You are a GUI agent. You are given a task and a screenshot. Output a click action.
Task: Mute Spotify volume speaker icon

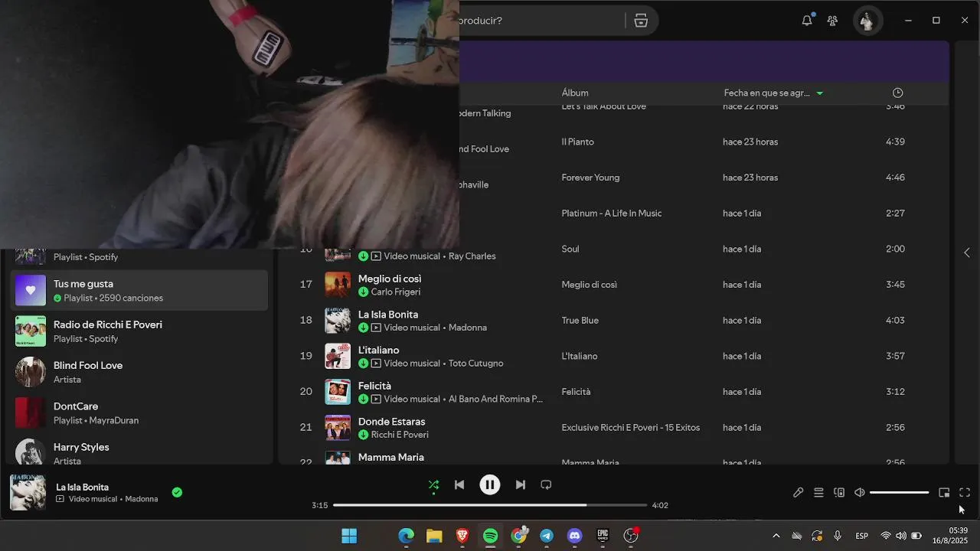tap(860, 493)
